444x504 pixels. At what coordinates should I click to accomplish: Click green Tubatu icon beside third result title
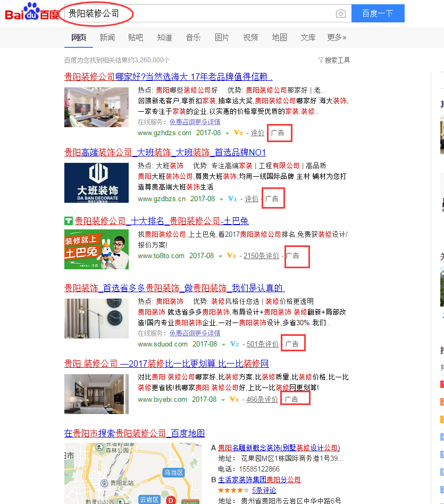(x=69, y=221)
